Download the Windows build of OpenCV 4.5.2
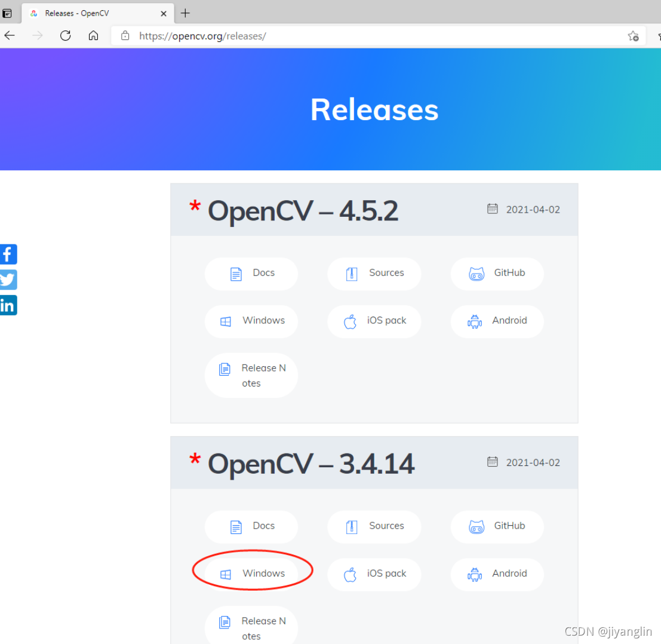 pos(251,321)
